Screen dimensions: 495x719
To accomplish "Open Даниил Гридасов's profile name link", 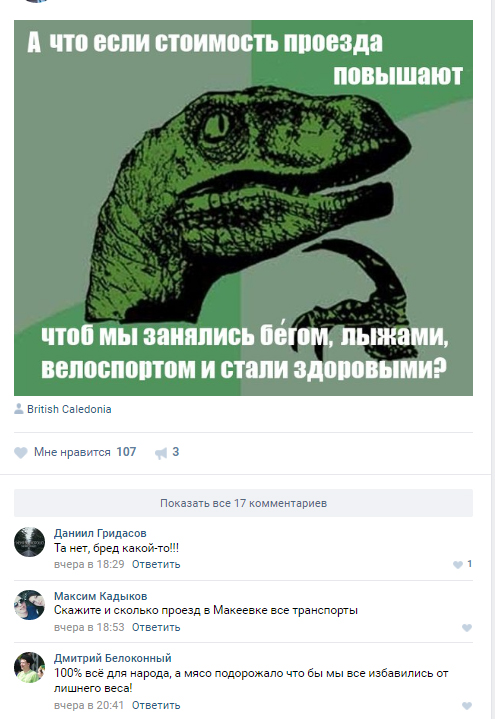I will tap(100, 533).
